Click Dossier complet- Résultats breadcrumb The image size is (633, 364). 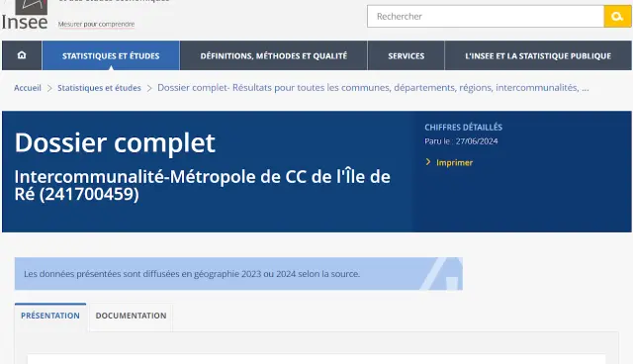[373, 88]
